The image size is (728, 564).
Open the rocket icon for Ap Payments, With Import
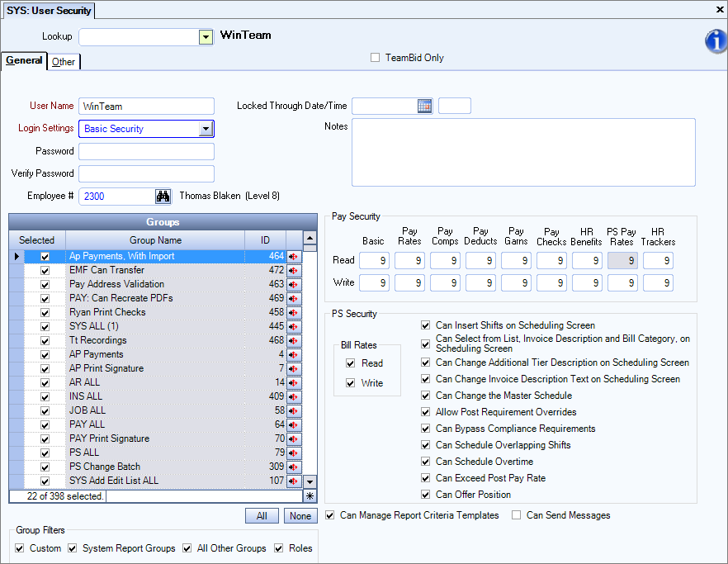pyautogui.click(x=294, y=257)
